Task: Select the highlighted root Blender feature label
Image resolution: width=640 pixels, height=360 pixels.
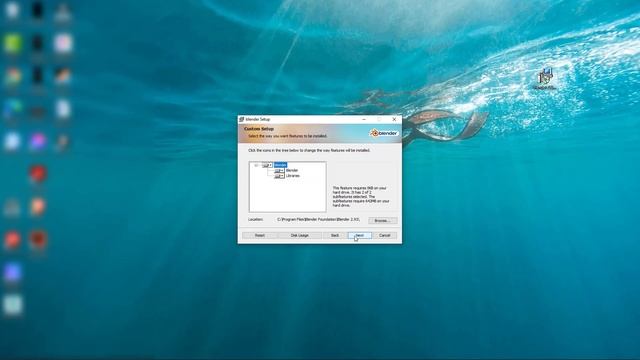Action: (280, 165)
